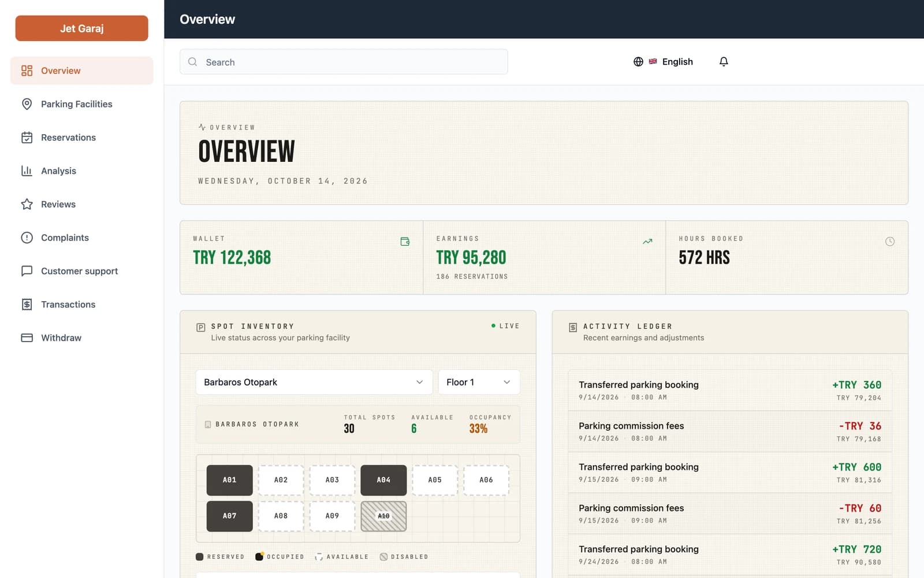This screenshot has width=924, height=578.
Task: Click the globe language icon
Action: point(638,62)
